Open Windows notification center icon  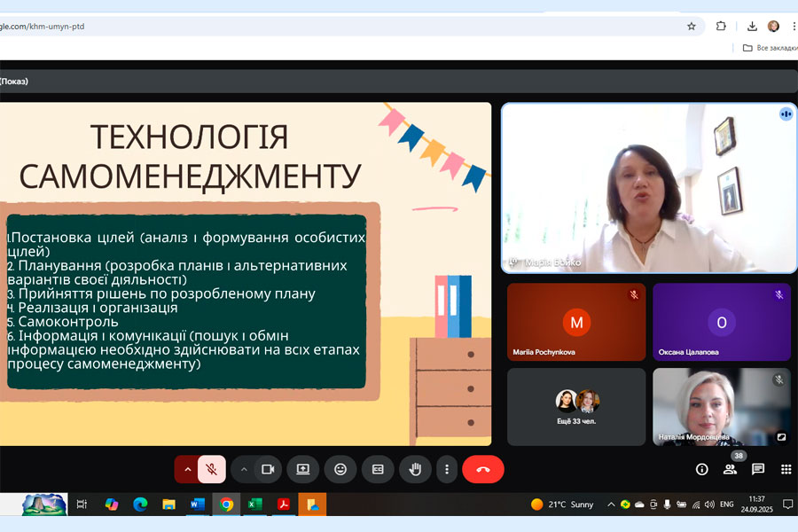(x=787, y=505)
